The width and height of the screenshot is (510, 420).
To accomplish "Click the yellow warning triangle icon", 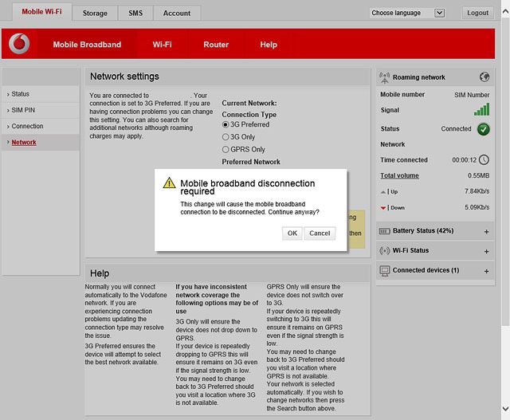I will [x=169, y=183].
